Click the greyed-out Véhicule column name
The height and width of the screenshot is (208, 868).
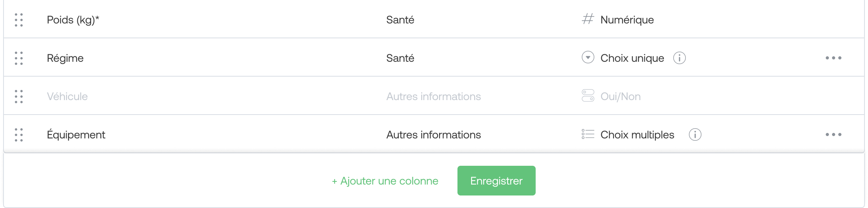coord(67,97)
